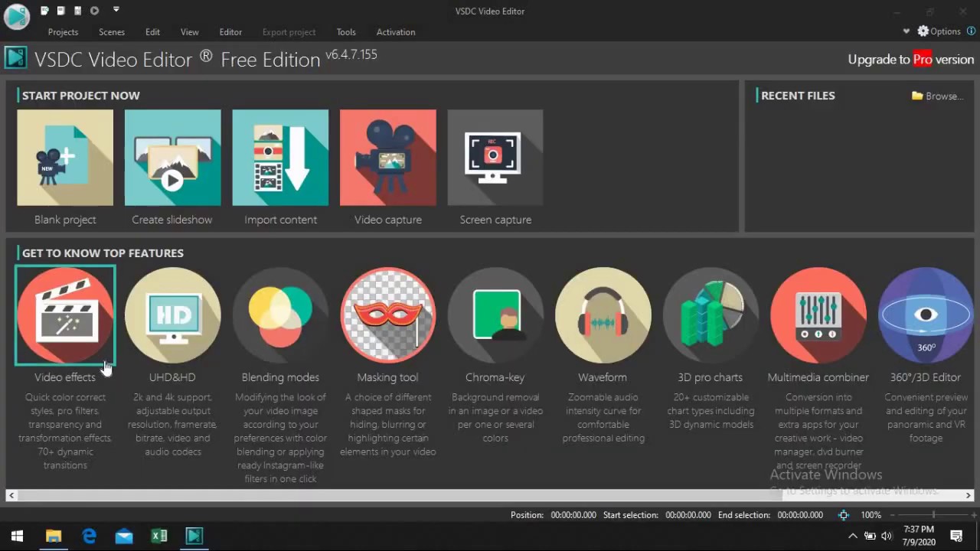Select the Blending modes feature icon
Image resolution: width=980 pixels, height=551 pixels.
tap(280, 315)
